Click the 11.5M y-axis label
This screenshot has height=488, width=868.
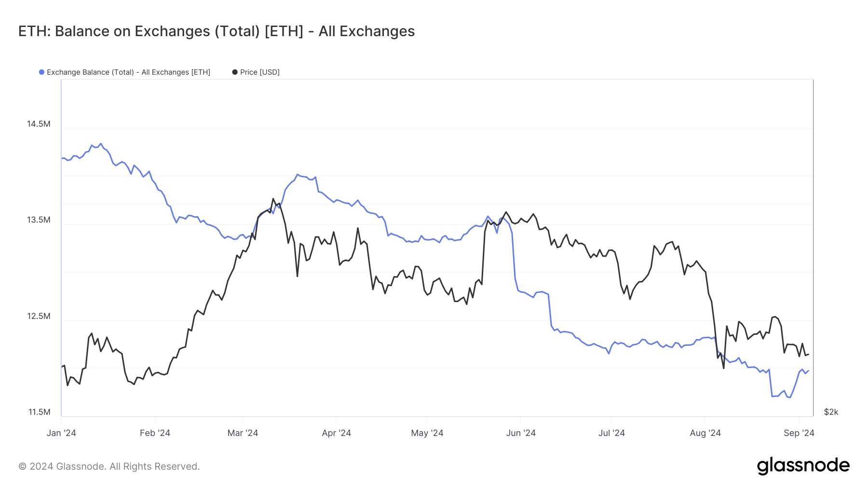(x=39, y=412)
